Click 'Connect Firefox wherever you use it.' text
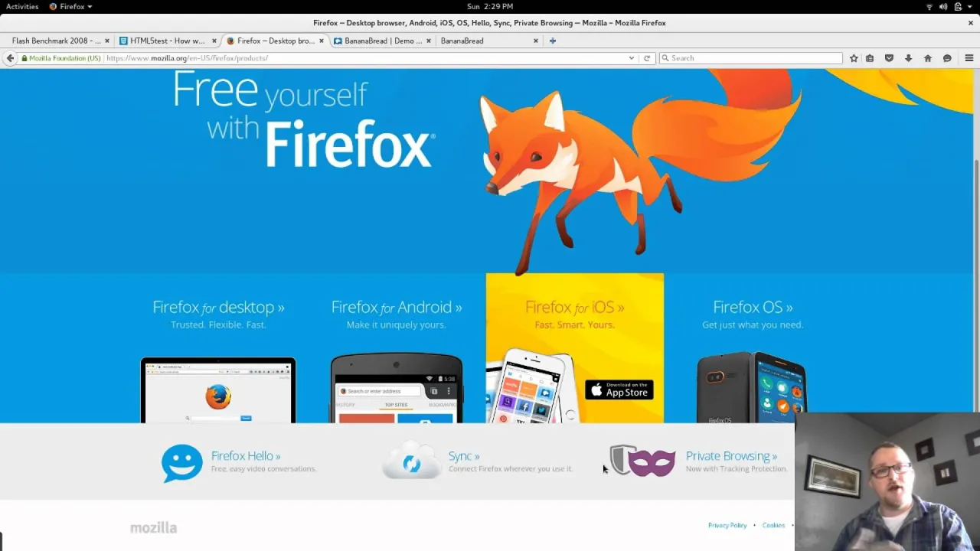980x551 pixels. [x=511, y=469]
